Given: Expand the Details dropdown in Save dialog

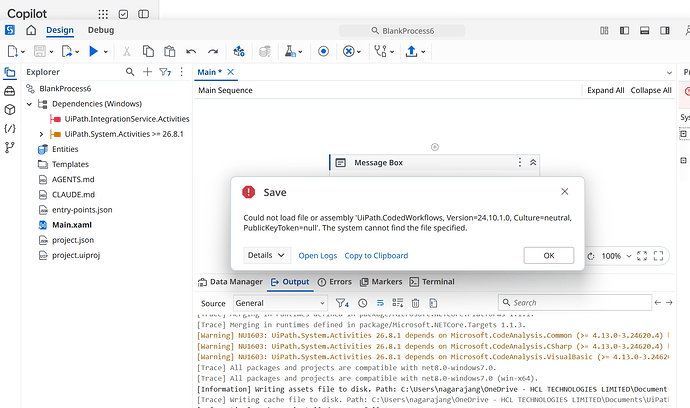Looking at the screenshot, I should tap(267, 255).
